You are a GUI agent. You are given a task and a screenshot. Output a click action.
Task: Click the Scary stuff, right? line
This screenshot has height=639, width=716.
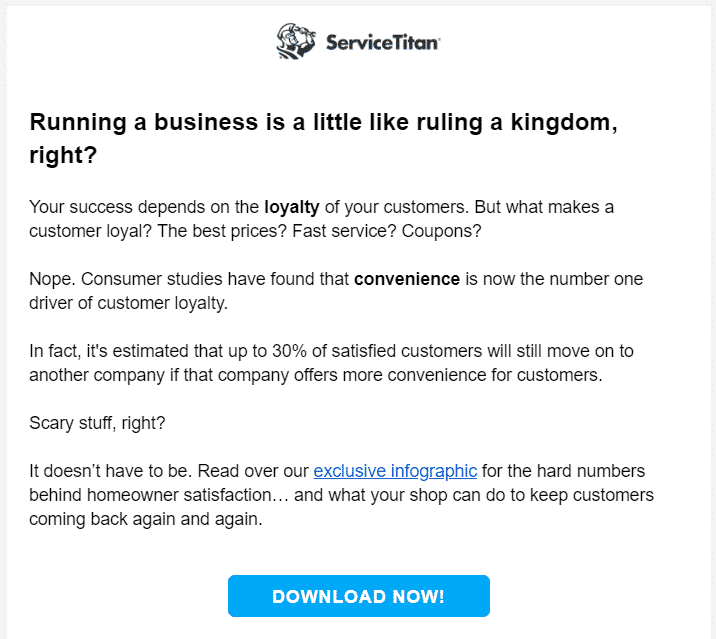tap(97, 423)
